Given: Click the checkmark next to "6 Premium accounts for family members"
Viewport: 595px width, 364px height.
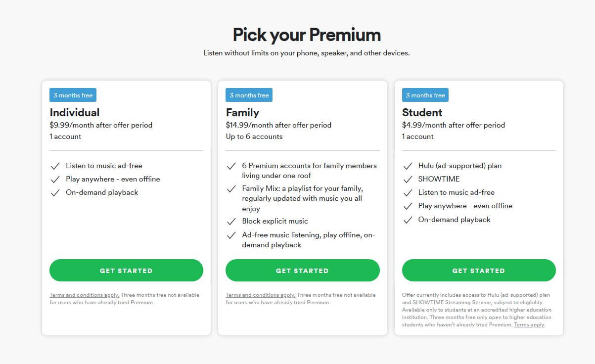Looking at the screenshot, I should tap(231, 167).
